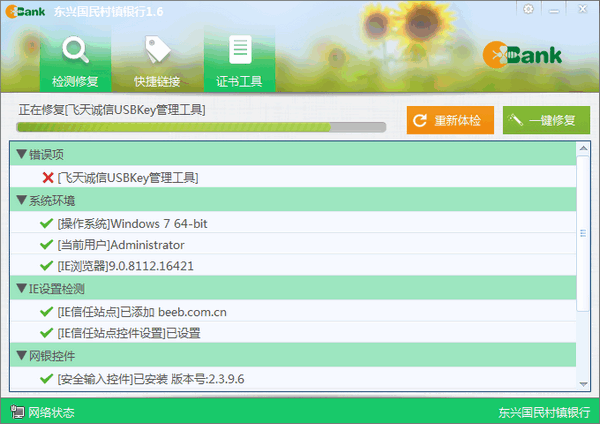
Task: Click the 东兴国民村镇银行1.6 window title
Action: pyautogui.click(x=109, y=11)
